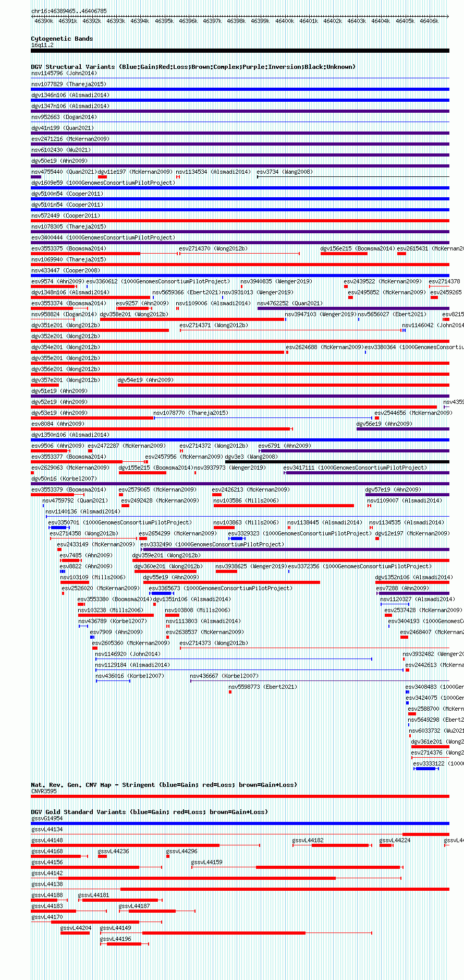Open dgv1346n106 (Alsmadi2014) variant

70,95
